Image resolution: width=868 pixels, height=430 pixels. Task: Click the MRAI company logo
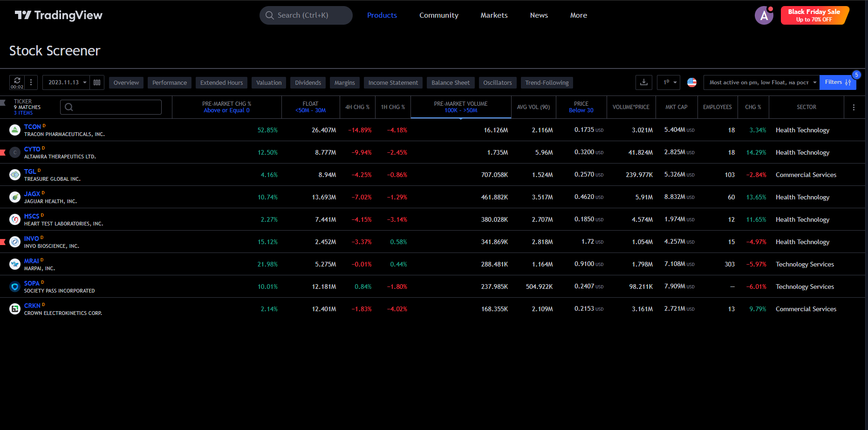point(15,264)
